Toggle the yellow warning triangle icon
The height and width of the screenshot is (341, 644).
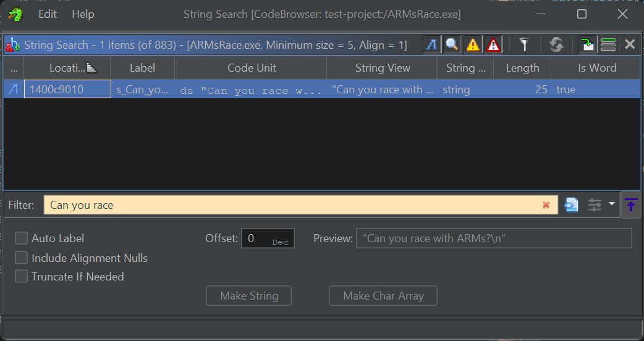pyautogui.click(x=473, y=44)
